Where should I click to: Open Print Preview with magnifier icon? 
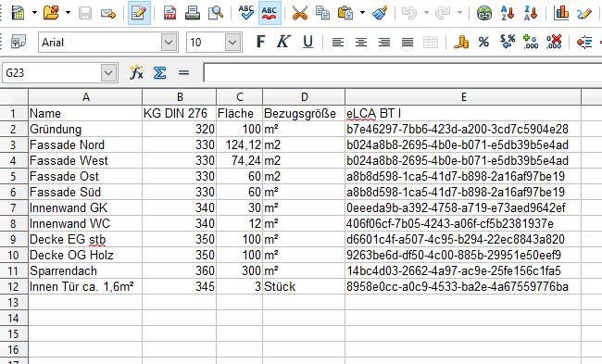coord(216,13)
